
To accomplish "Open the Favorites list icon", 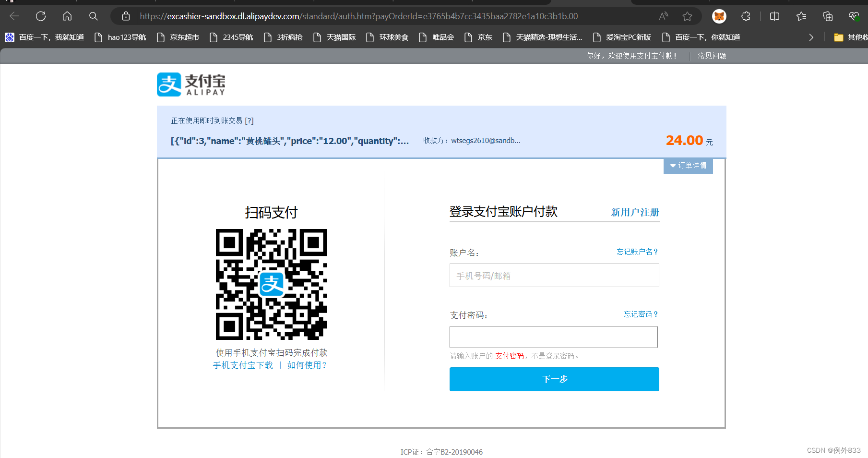I will click(801, 16).
